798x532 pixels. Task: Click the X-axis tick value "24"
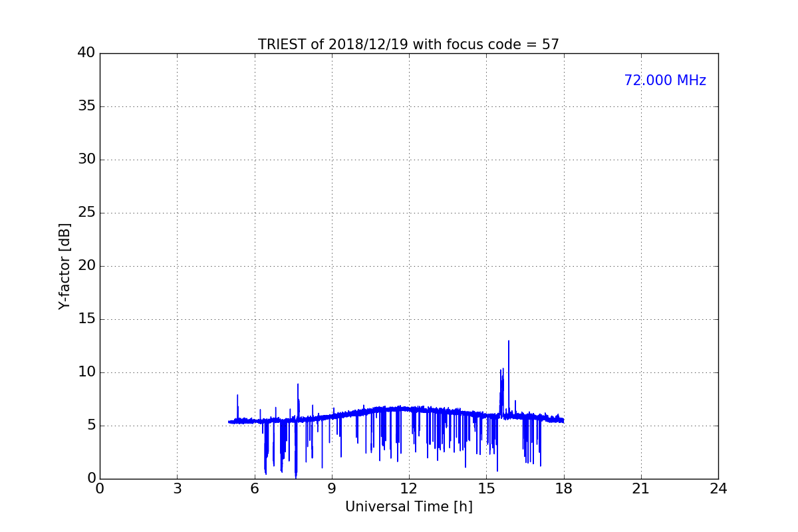pos(718,489)
